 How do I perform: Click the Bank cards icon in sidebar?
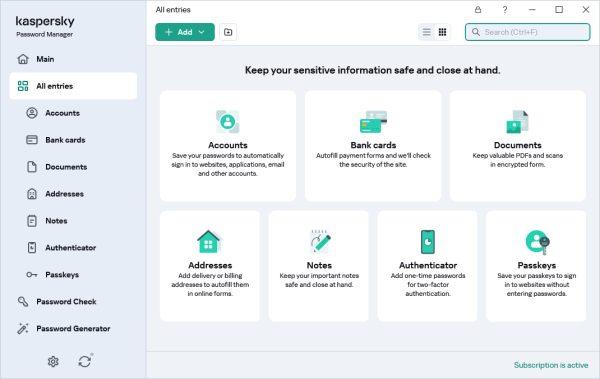tap(32, 140)
